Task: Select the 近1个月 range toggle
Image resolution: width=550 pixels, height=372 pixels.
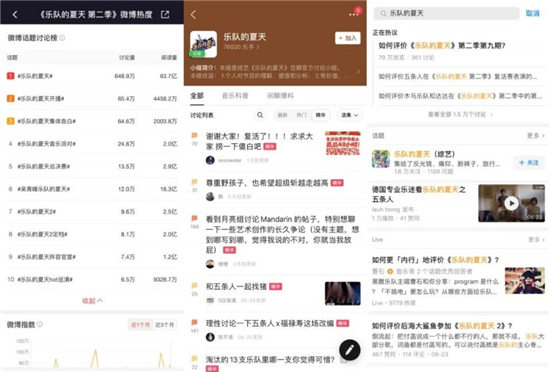Action: [140, 325]
